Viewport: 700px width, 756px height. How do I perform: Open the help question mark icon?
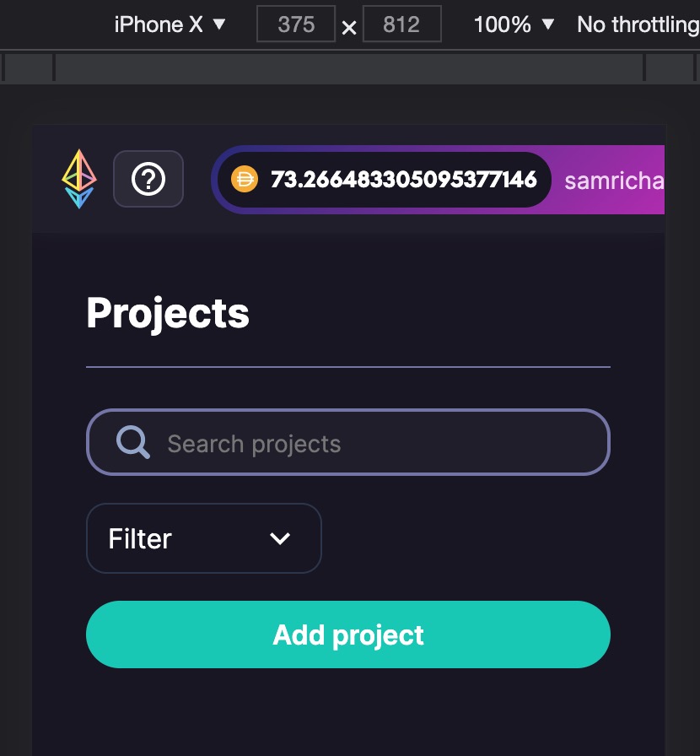148,179
